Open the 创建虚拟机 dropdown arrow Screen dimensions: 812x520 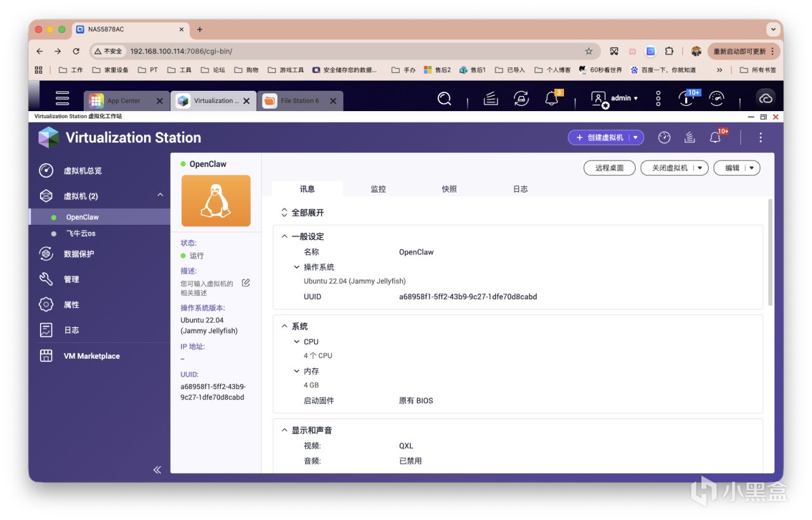[636, 137]
